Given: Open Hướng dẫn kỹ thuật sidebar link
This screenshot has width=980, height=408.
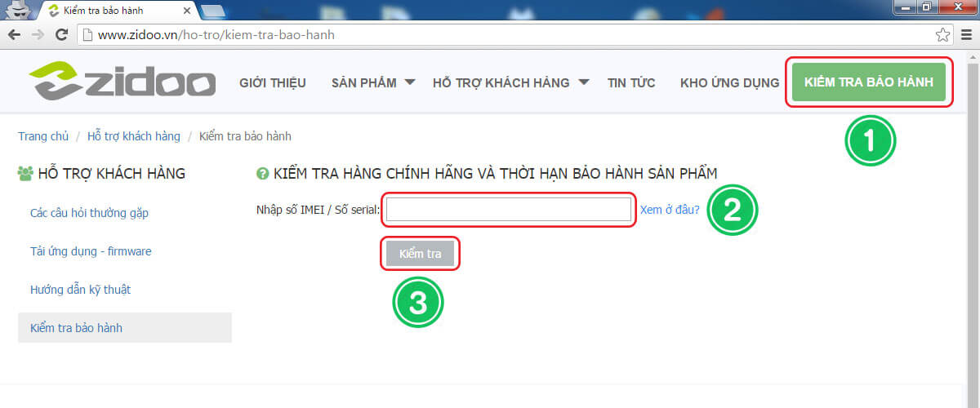Looking at the screenshot, I should tap(80, 290).
